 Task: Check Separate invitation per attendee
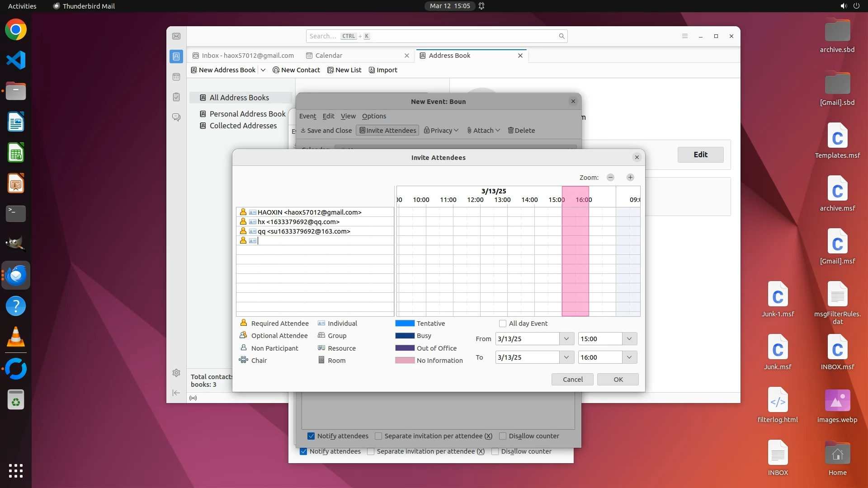[x=378, y=436]
